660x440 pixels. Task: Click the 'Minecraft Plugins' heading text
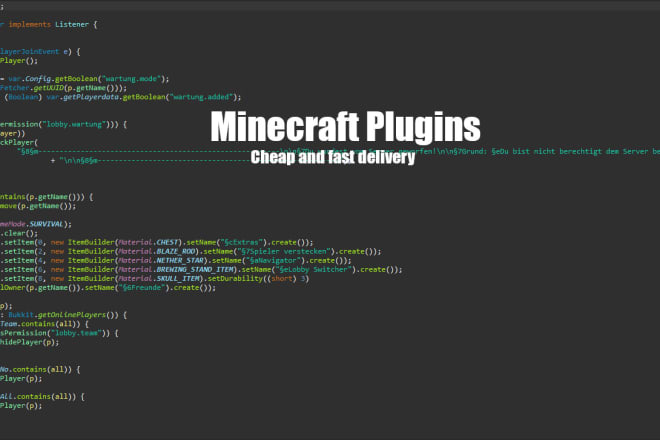click(x=345, y=128)
